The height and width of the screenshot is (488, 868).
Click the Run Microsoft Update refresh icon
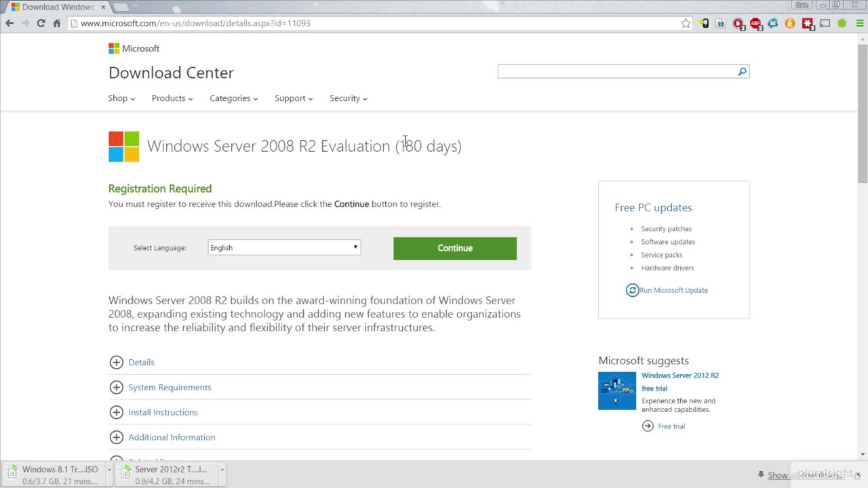pos(632,290)
